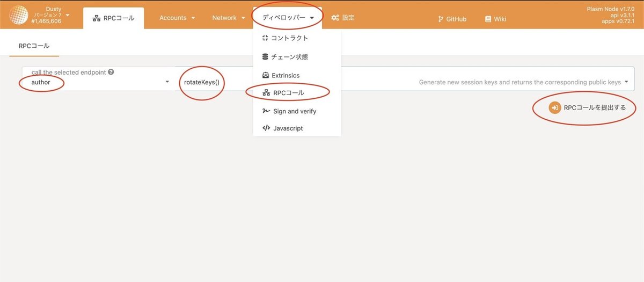
Task: Collapse the ディベロッパー dropdown caret
Action: (312, 18)
